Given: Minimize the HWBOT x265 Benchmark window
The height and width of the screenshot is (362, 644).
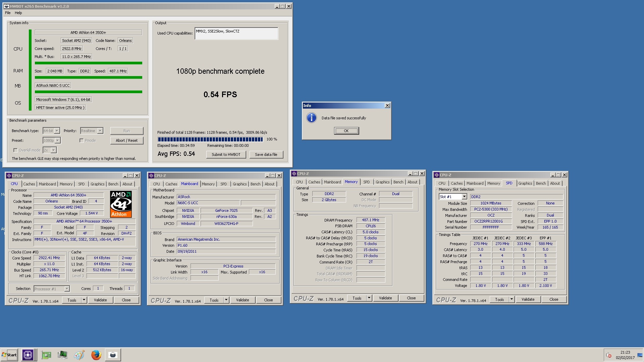Looking at the screenshot, I should click(x=277, y=6).
